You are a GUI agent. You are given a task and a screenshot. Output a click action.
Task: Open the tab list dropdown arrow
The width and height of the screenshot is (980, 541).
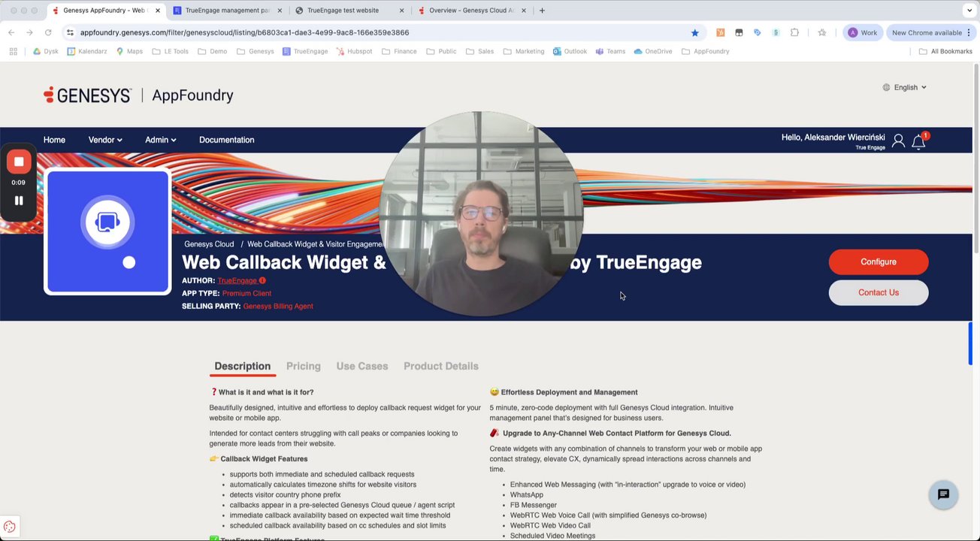coord(969,11)
